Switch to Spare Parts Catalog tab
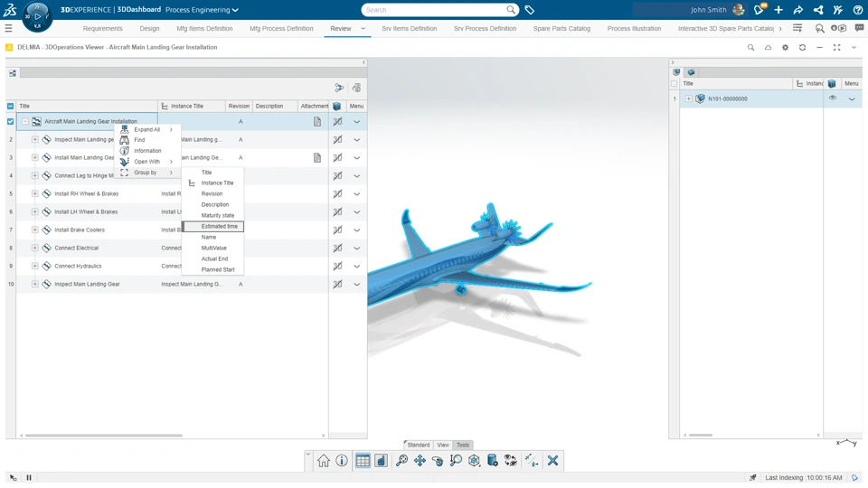The height and width of the screenshot is (488, 868). point(561,28)
